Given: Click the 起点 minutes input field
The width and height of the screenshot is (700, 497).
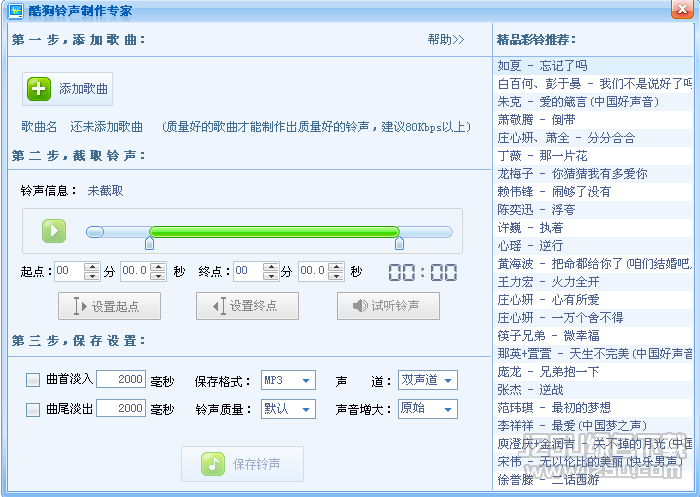Looking at the screenshot, I should pos(70,271).
